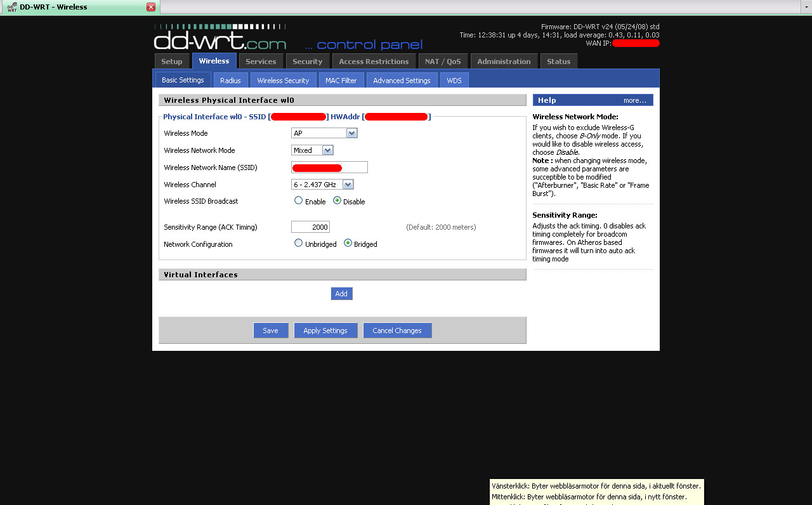This screenshot has width=812, height=505.
Task: Open the browser tab list arrow
Action: 805,6
